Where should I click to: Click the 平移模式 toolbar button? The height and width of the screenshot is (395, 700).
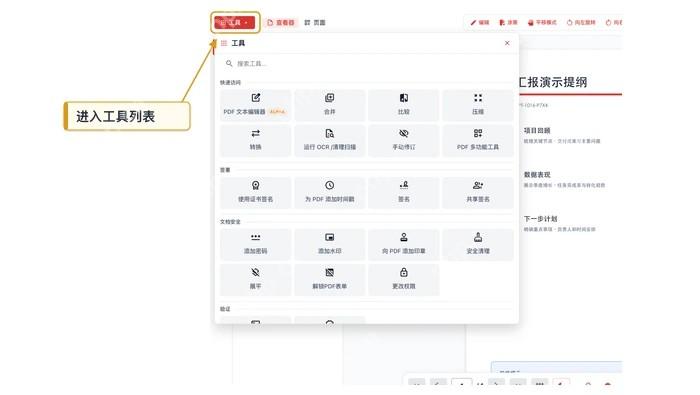[x=542, y=22]
